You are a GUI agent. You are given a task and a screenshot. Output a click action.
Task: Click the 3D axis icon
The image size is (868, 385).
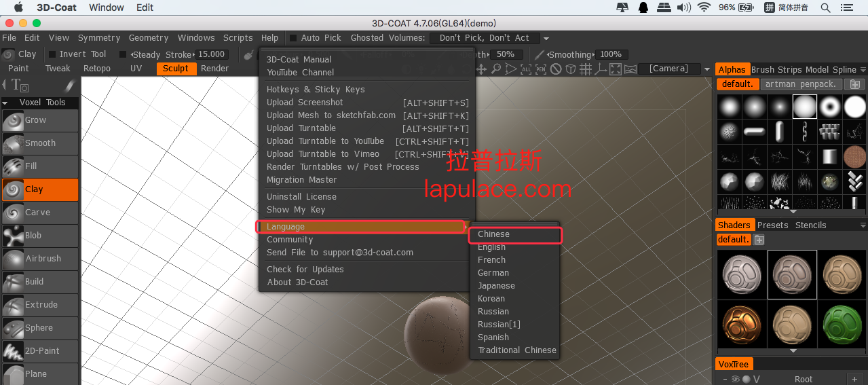(x=601, y=69)
